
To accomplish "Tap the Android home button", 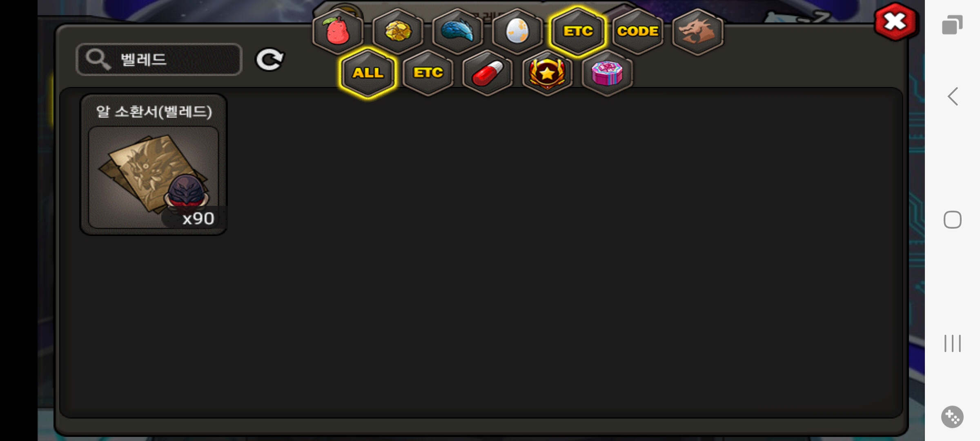I will 953,220.
